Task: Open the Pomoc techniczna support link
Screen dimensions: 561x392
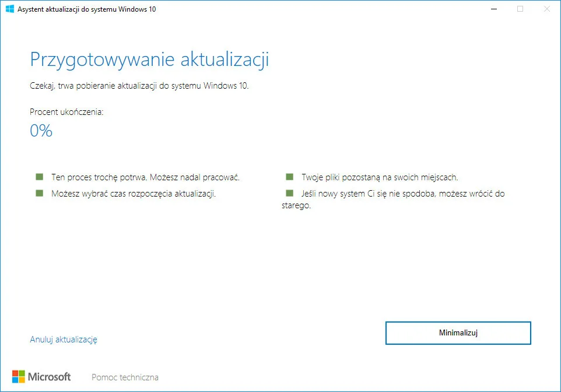Action: tap(124, 377)
